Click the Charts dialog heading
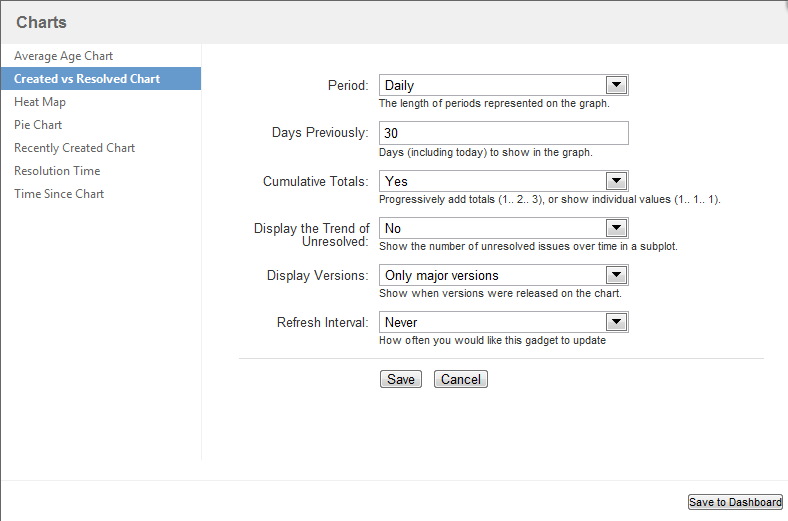788x521 pixels. (41, 22)
